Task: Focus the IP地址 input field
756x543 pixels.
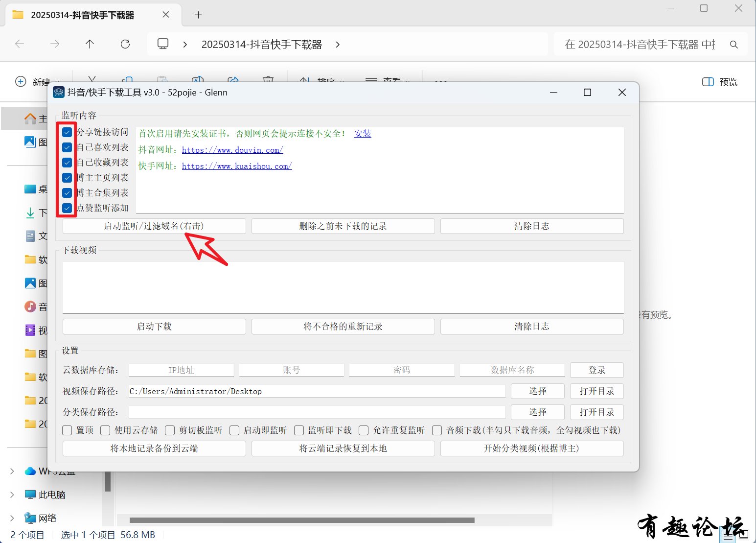Action: point(181,370)
